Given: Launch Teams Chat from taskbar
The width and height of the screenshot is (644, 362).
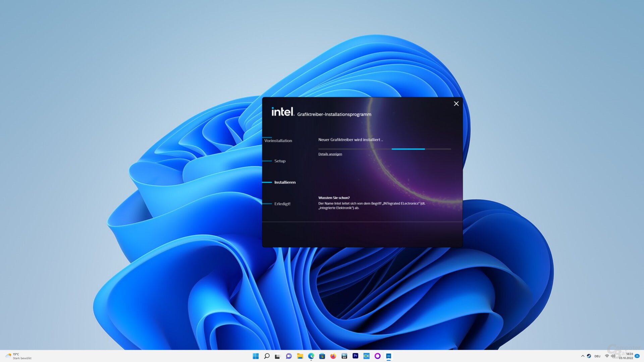Looking at the screenshot, I should 289,356.
